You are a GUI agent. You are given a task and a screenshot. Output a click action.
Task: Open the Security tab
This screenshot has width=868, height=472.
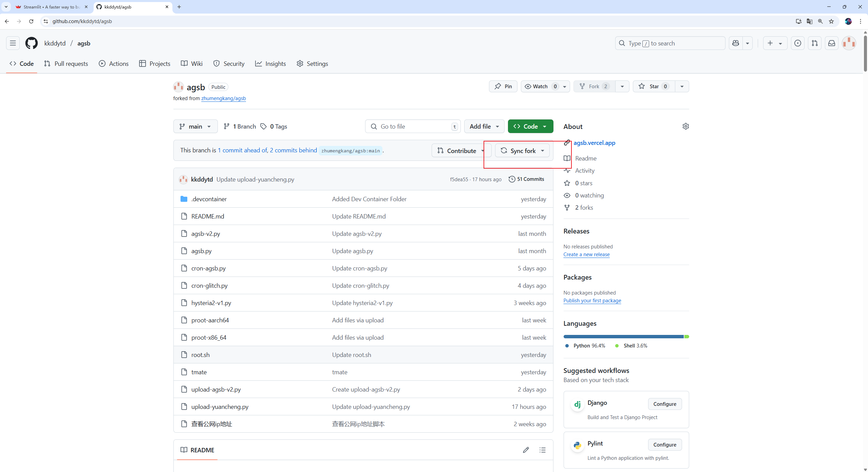point(229,63)
